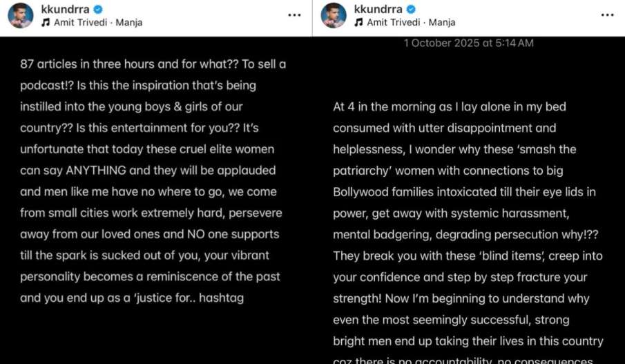Open the Manja track title in right post
Viewport: 625px width, 364px height.
pyautogui.click(x=442, y=23)
